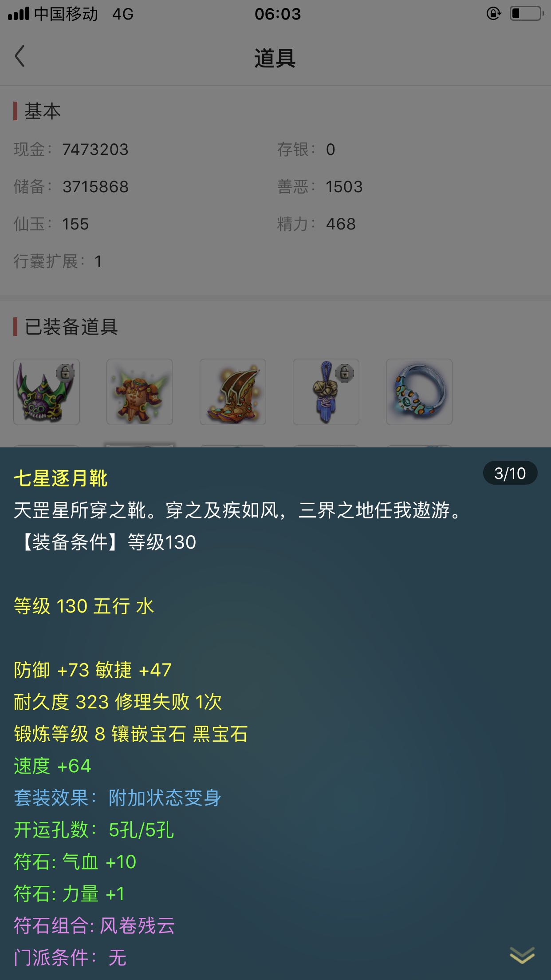Tap the 3/10 page indicator badge
The width and height of the screenshot is (551, 980).
tap(510, 473)
